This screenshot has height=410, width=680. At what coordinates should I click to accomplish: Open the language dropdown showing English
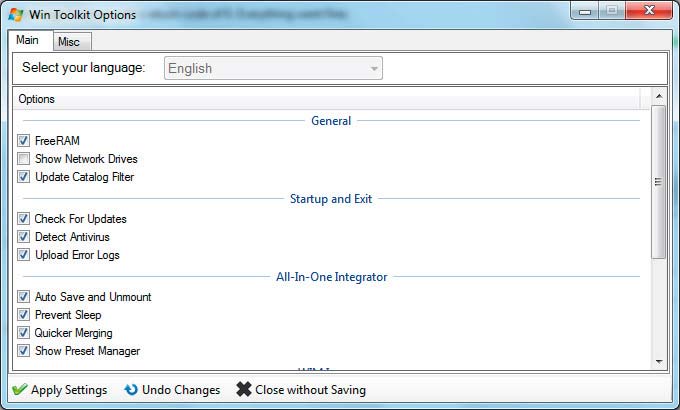(x=273, y=68)
